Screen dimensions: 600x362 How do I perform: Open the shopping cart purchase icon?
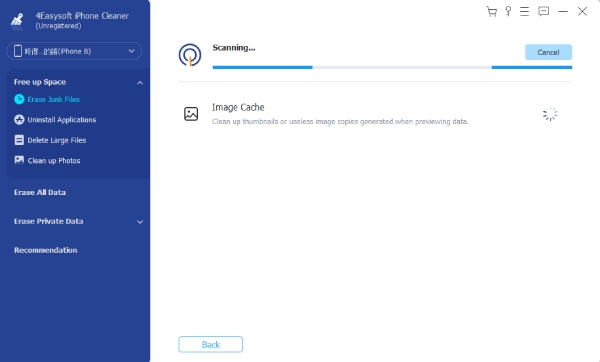pyautogui.click(x=491, y=11)
